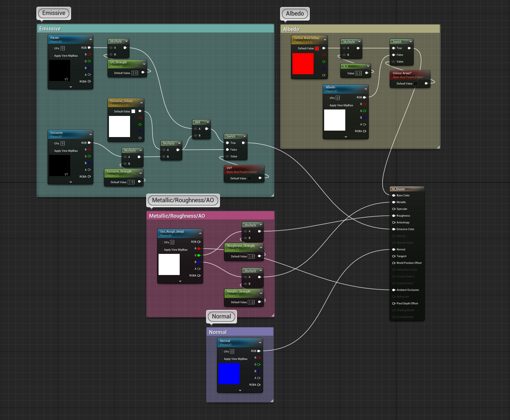This screenshot has height=420, width=510.
Task: Collapse the Emissive_Colour node with its chevron
Action: click(142, 103)
